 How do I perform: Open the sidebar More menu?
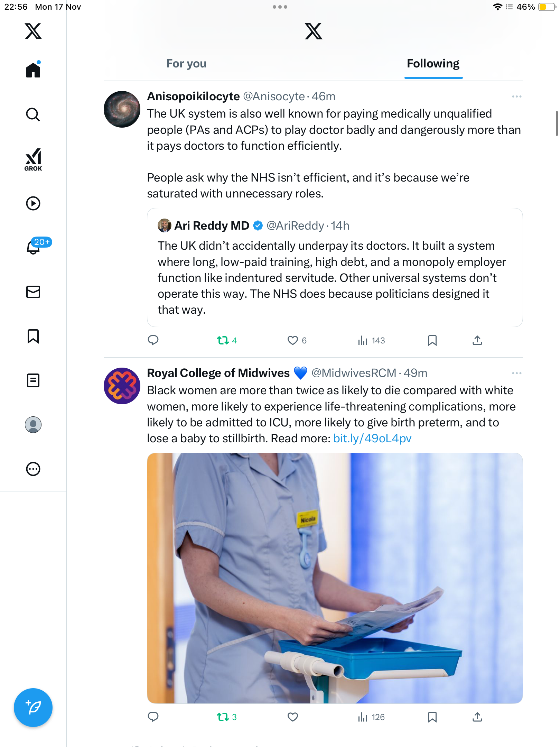33,469
